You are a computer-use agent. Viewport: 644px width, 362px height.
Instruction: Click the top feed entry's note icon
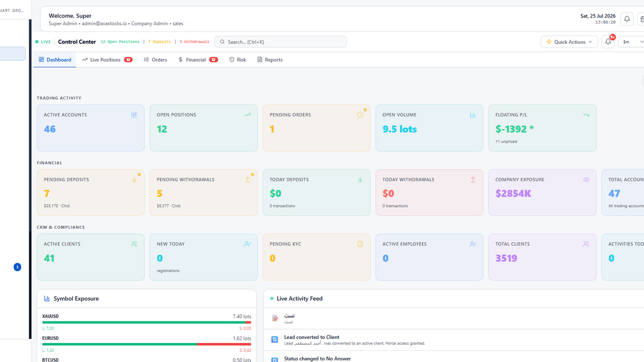[275, 318]
